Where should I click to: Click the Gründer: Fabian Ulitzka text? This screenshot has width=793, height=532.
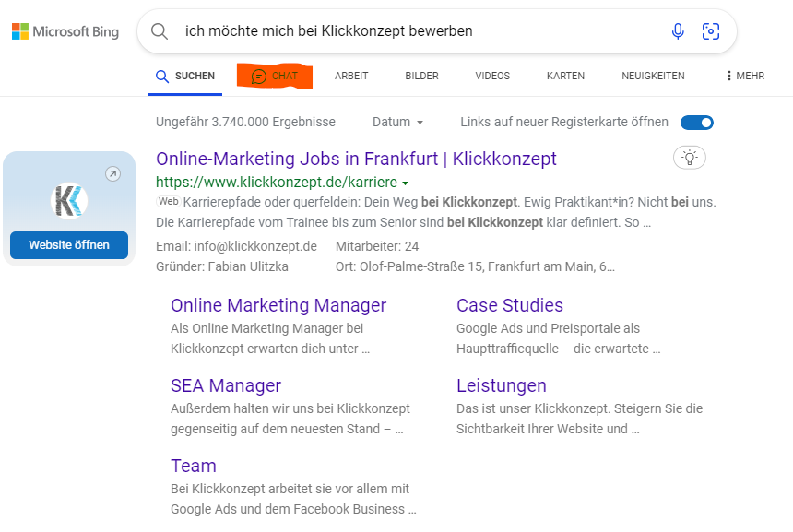point(222,266)
